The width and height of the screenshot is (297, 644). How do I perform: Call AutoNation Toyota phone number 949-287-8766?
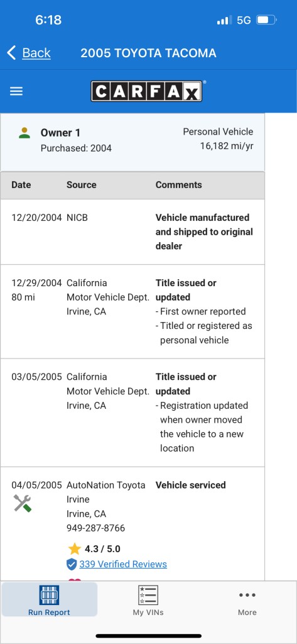click(95, 528)
